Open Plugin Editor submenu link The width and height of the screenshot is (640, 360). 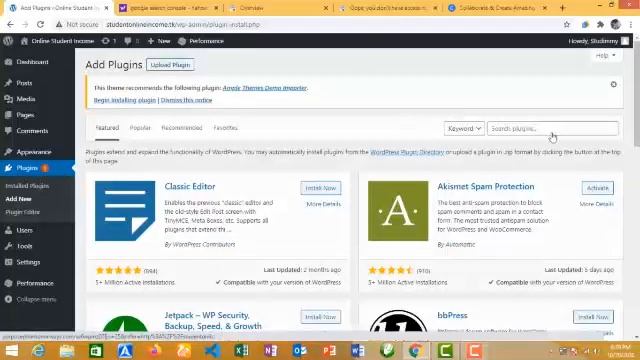tap(22, 212)
